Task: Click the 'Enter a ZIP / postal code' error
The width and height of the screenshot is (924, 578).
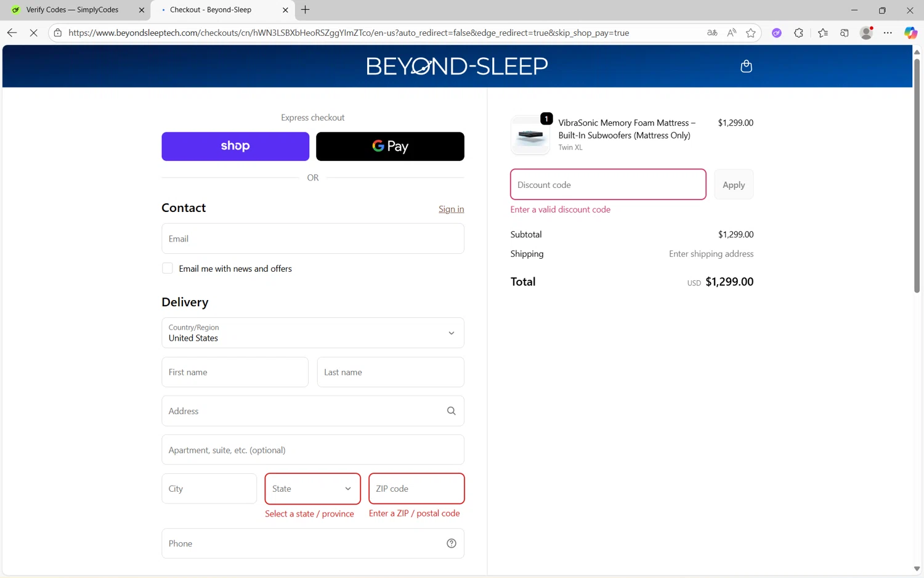Action: (415, 513)
